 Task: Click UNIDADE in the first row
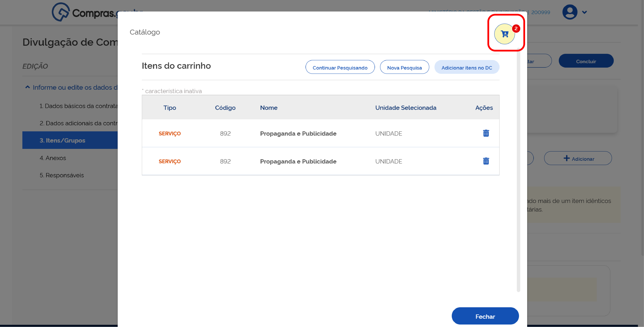388,133
